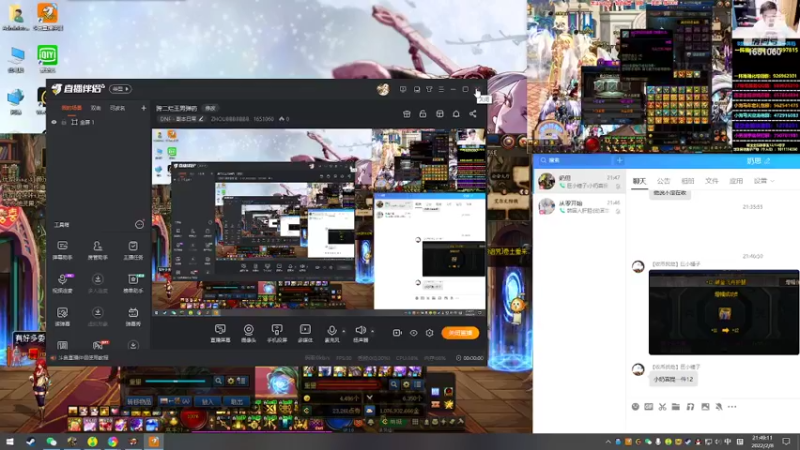Screen dimensions: 800x450
Task: Expand the microphone options arrow
Action: 344,331
